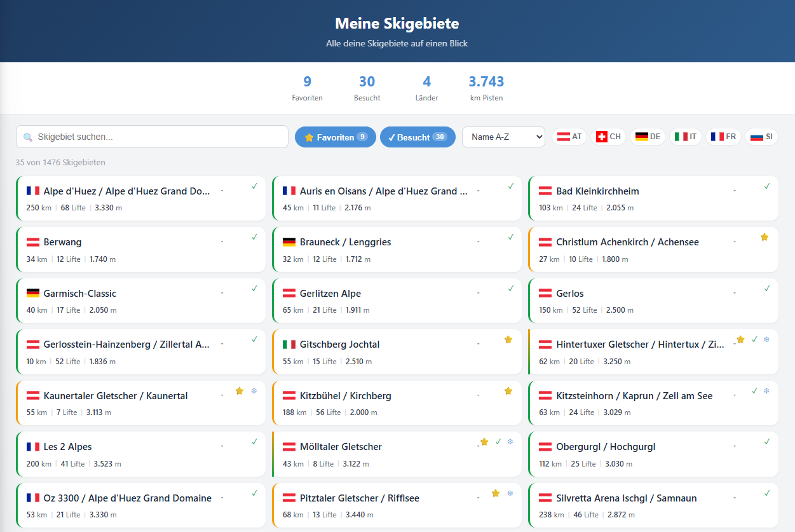
Task: Click the green checkmark on Les 2 Alpes card
Action: tap(254, 442)
